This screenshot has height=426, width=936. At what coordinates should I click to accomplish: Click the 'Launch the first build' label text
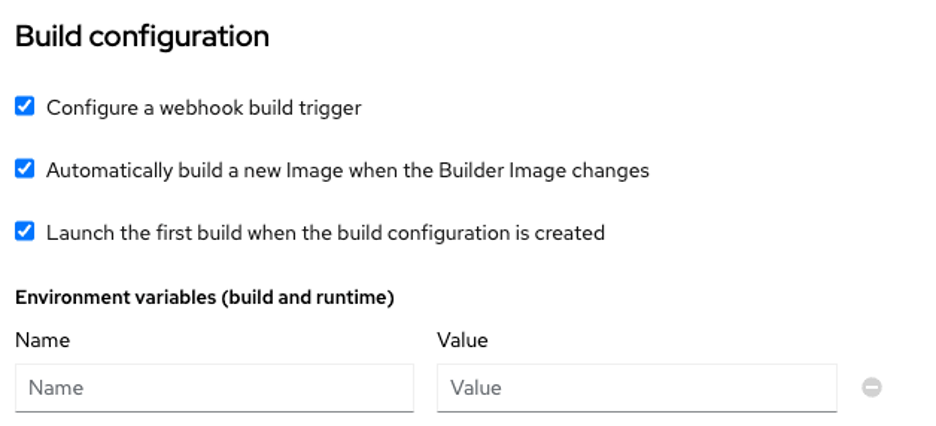coord(325,233)
